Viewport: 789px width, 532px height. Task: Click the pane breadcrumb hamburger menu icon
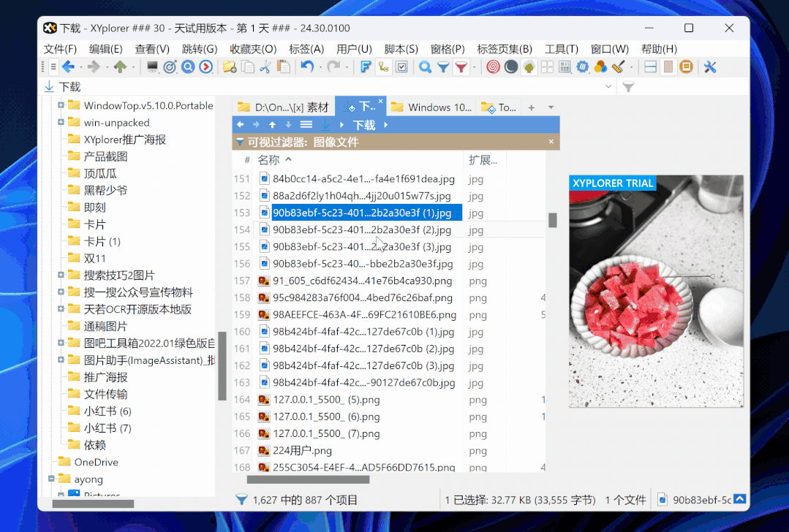tap(306, 124)
